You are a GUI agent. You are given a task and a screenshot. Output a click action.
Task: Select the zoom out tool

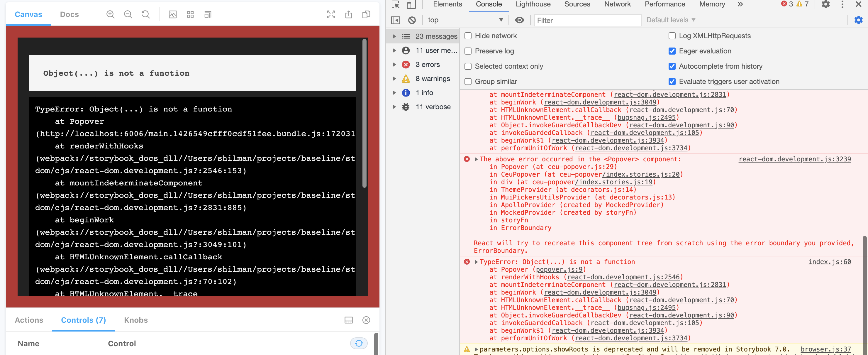(x=128, y=14)
